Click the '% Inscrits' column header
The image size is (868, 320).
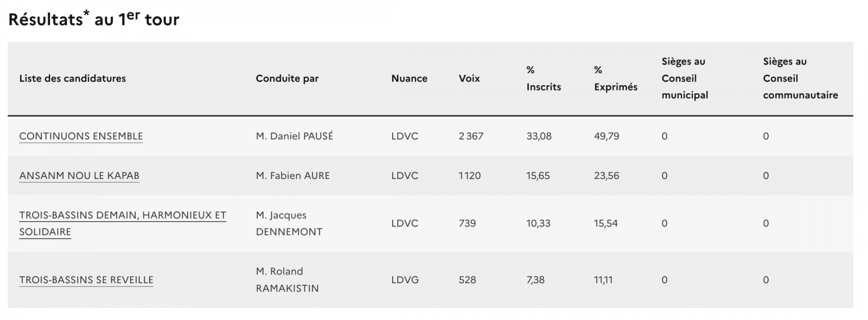coord(543,78)
